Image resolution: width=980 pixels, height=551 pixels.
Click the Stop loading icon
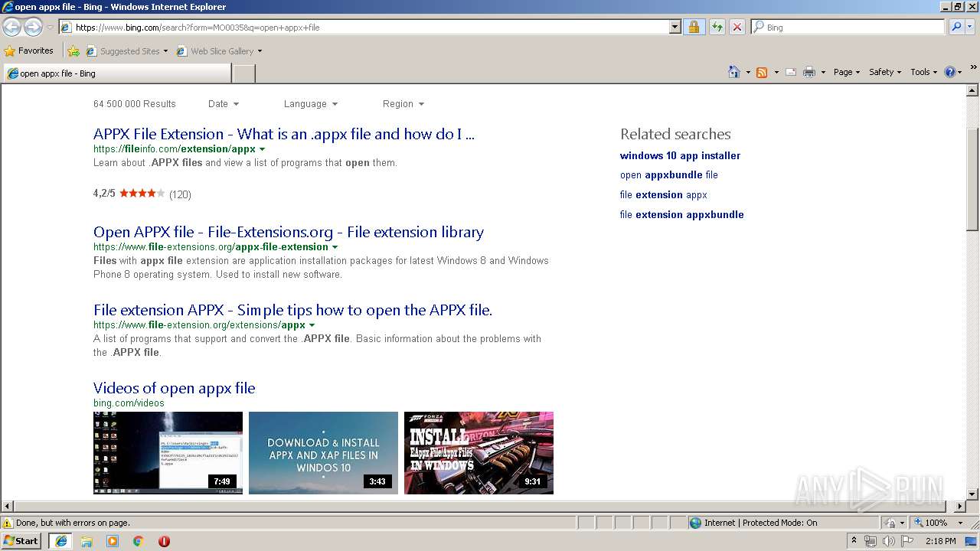[x=737, y=27]
